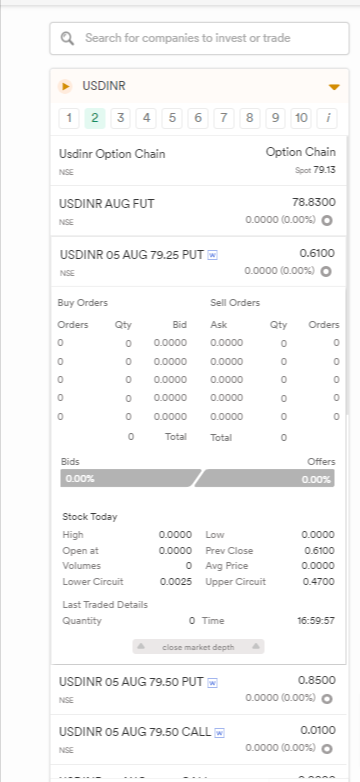Click weekly 'W' badge on 79.50 PUT
Screen dimensions: 360x782
coord(212,682)
